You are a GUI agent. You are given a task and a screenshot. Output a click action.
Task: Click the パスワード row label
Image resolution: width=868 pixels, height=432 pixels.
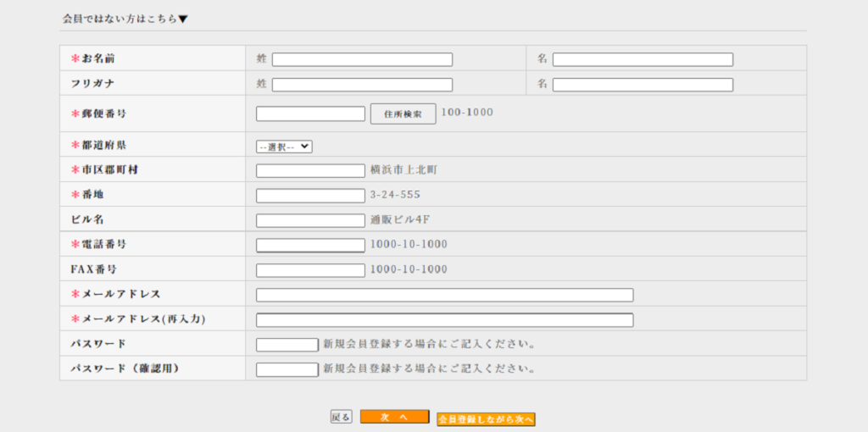98,344
